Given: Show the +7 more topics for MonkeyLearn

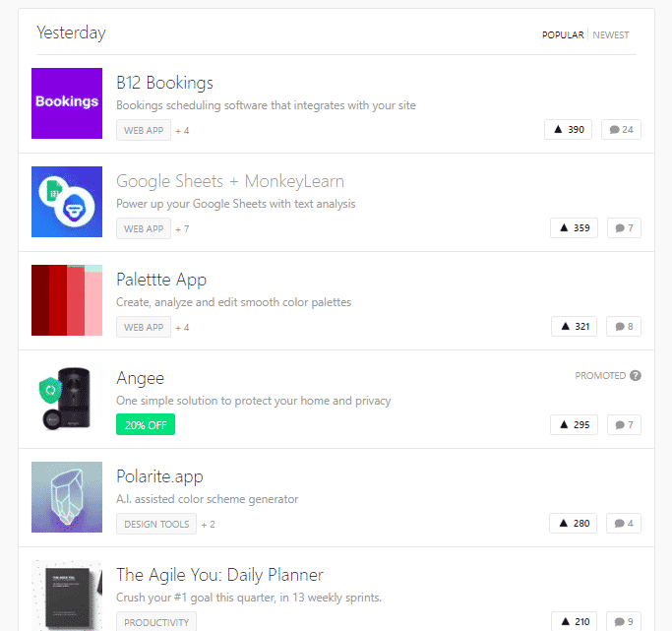Looking at the screenshot, I should [x=182, y=228].
